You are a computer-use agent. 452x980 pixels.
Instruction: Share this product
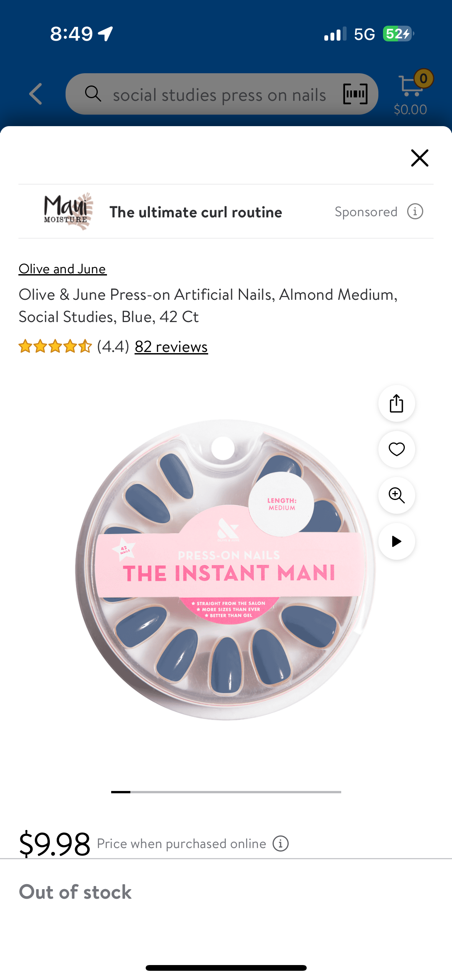pos(396,403)
